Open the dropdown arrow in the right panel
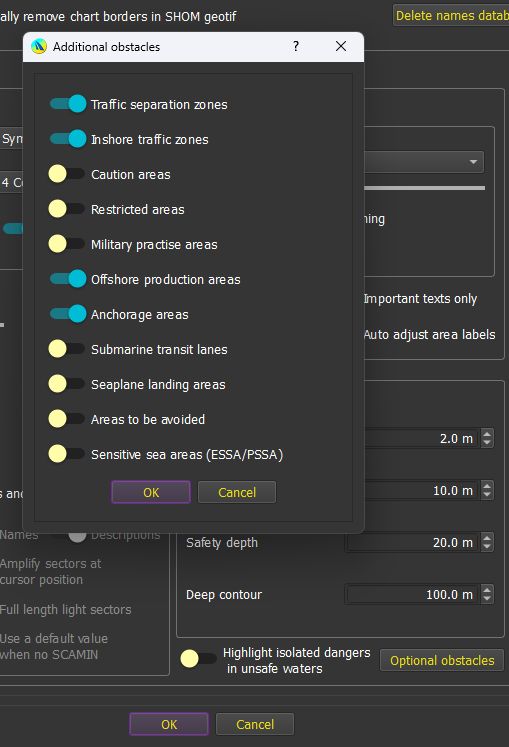Viewport: 509px width, 747px height. (473, 162)
